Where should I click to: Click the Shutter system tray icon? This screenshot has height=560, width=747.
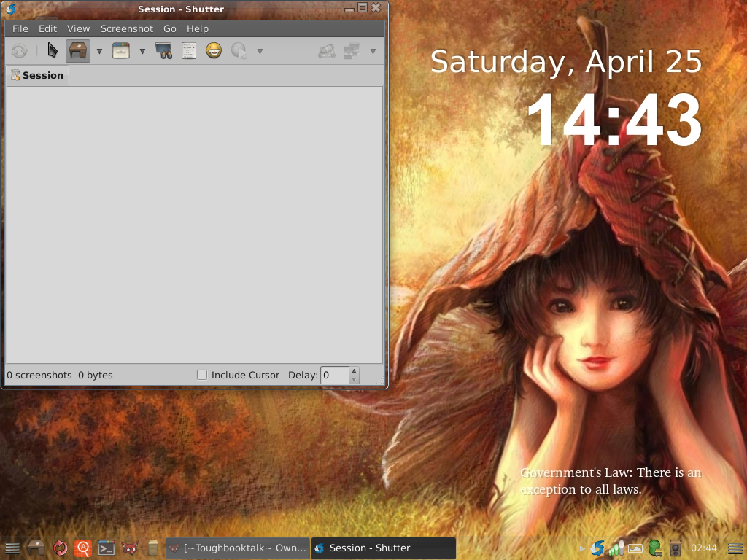click(x=597, y=548)
